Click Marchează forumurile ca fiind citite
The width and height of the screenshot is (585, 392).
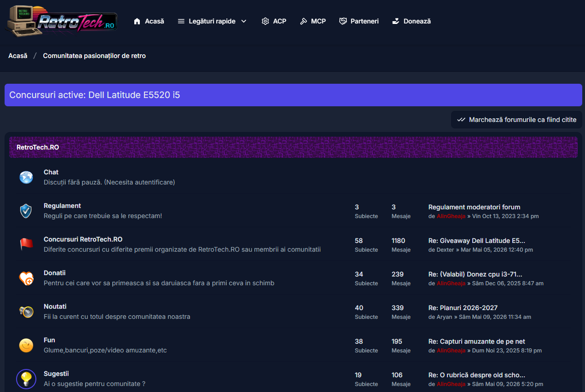coord(516,120)
